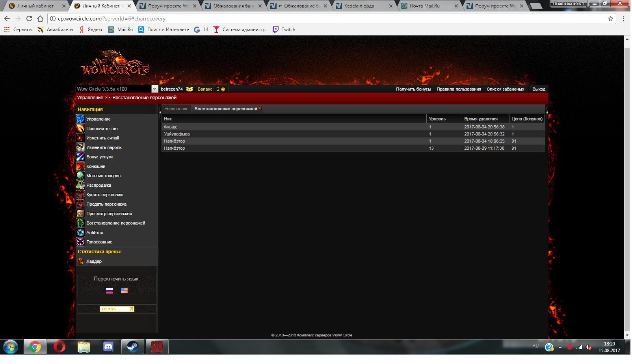Click the Восстановление персонажей sidebar icon
The width and height of the screenshot is (632, 364).
[80, 223]
